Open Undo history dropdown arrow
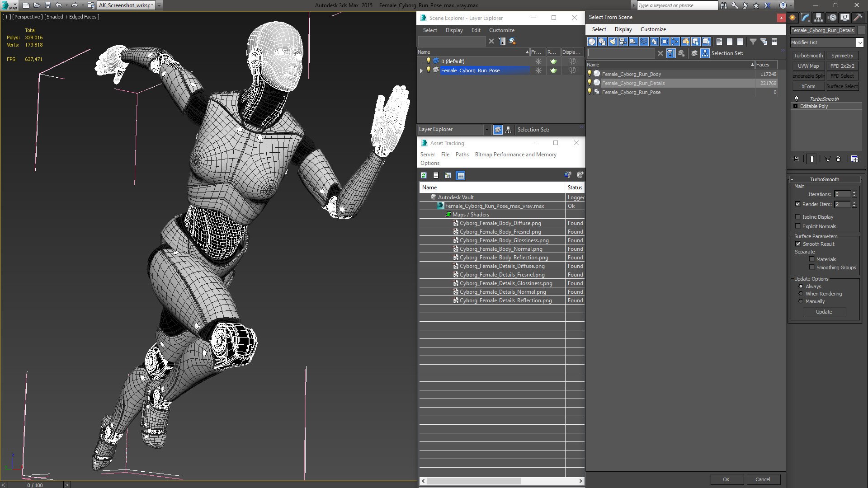Screen dimensions: 868x488 (x=66, y=5)
